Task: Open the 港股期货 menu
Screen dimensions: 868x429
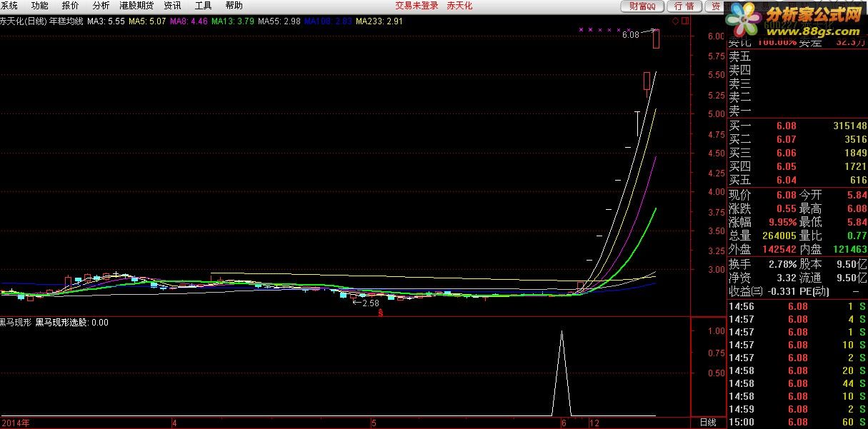Action: 136,6
